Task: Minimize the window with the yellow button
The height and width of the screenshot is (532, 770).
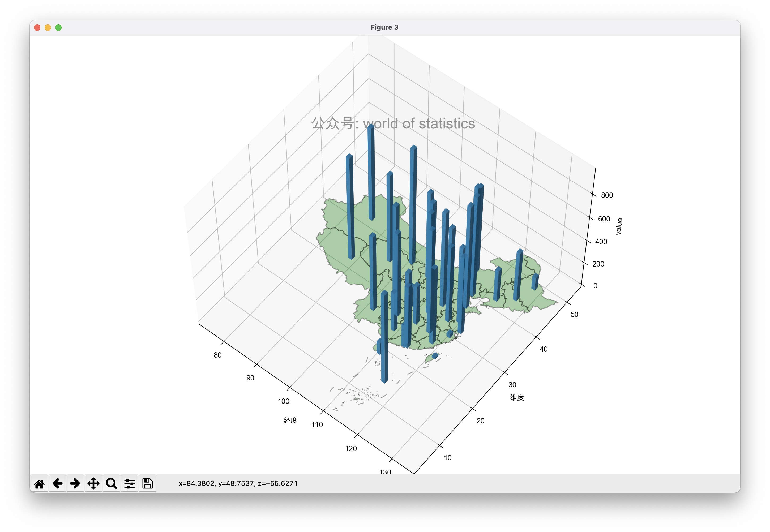Action: click(x=48, y=28)
